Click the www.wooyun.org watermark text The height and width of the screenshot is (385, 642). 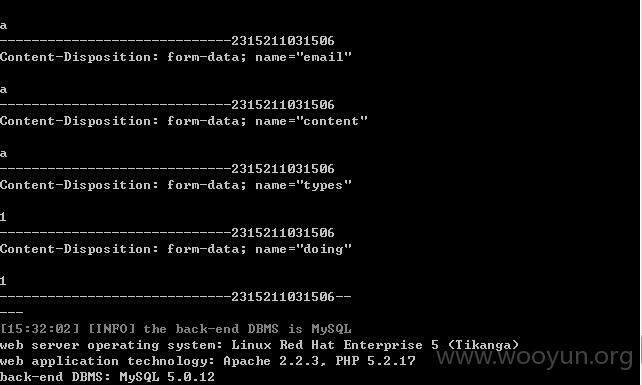click(534, 356)
